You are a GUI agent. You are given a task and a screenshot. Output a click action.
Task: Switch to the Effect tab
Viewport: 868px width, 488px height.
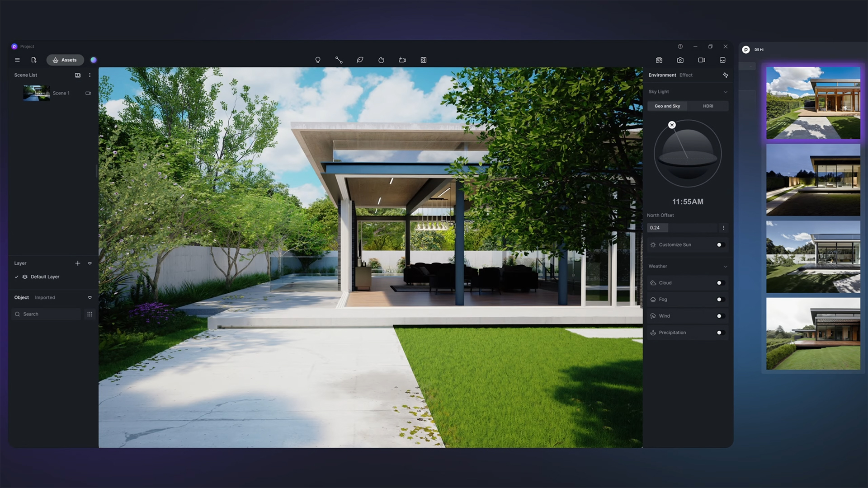pyautogui.click(x=686, y=75)
